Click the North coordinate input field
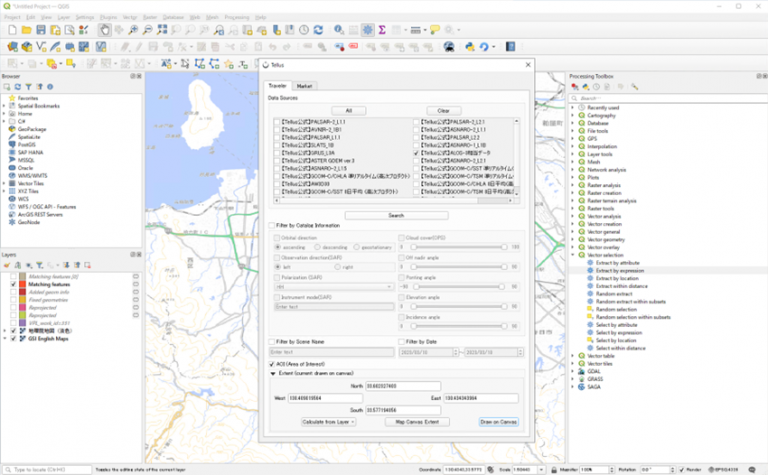The height and width of the screenshot is (475, 768). [x=403, y=386]
